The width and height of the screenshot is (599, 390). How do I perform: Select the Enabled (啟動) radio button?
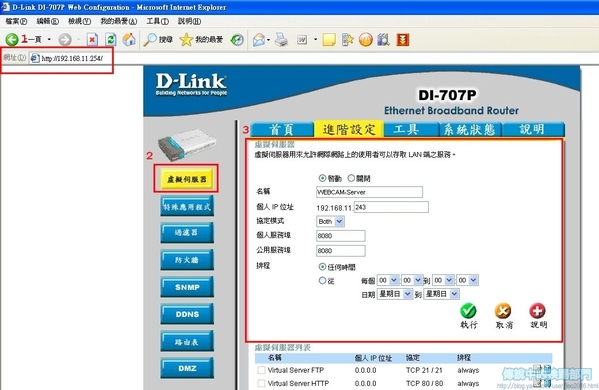coord(322,178)
